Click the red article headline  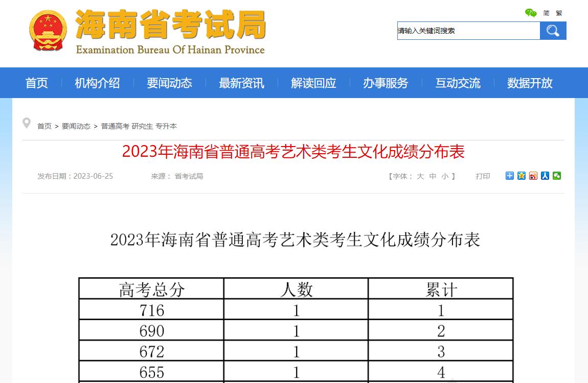pos(293,152)
